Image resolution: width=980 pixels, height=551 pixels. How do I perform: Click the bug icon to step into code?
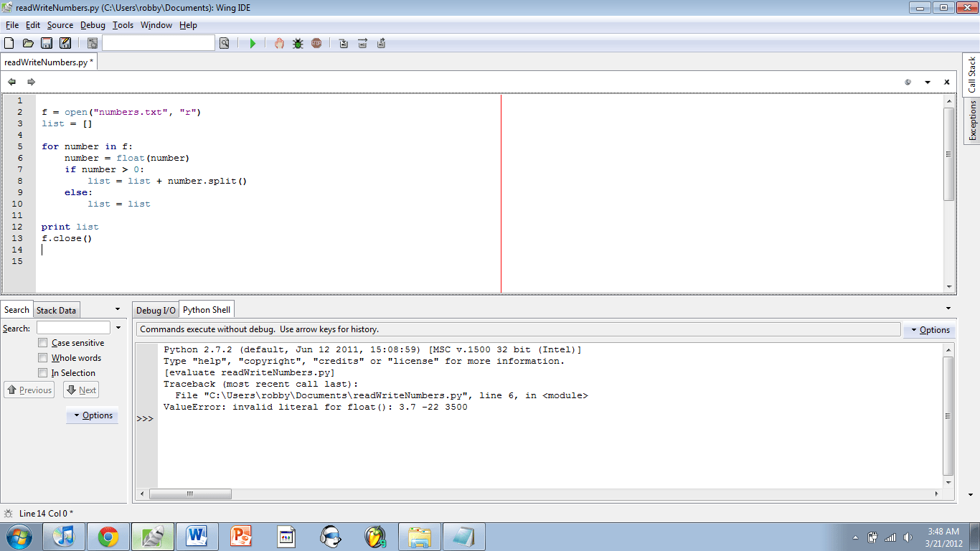coord(297,43)
